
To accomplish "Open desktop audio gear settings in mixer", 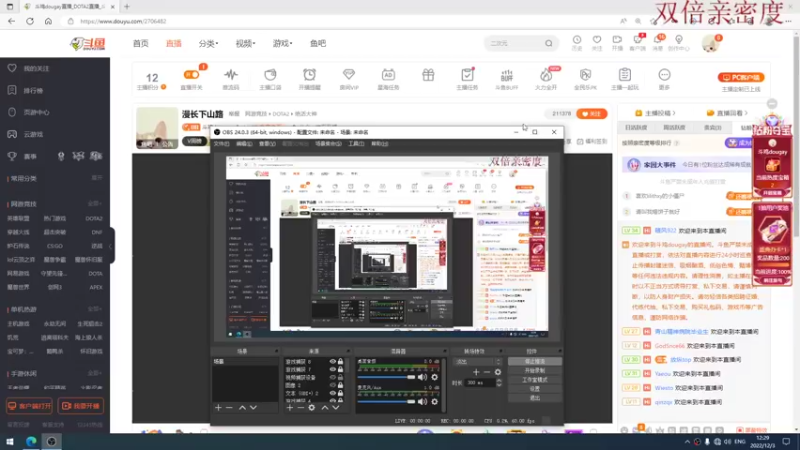I will point(435,377).
